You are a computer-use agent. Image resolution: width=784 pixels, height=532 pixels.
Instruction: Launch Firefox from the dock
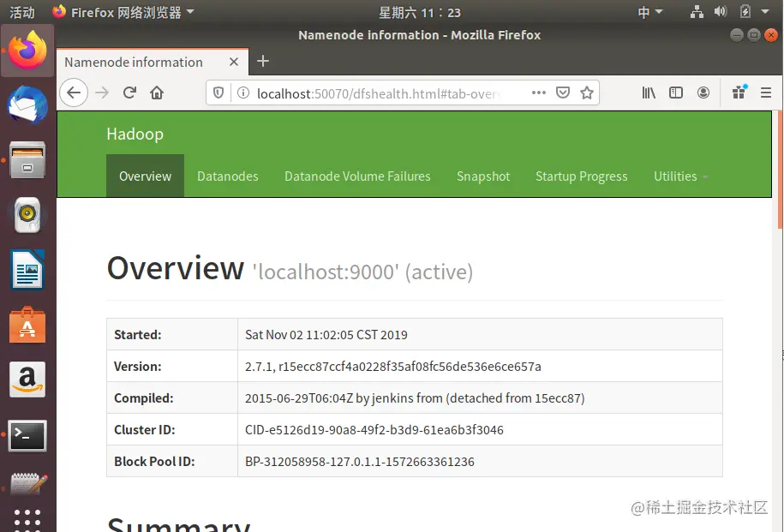click(27, 50)
